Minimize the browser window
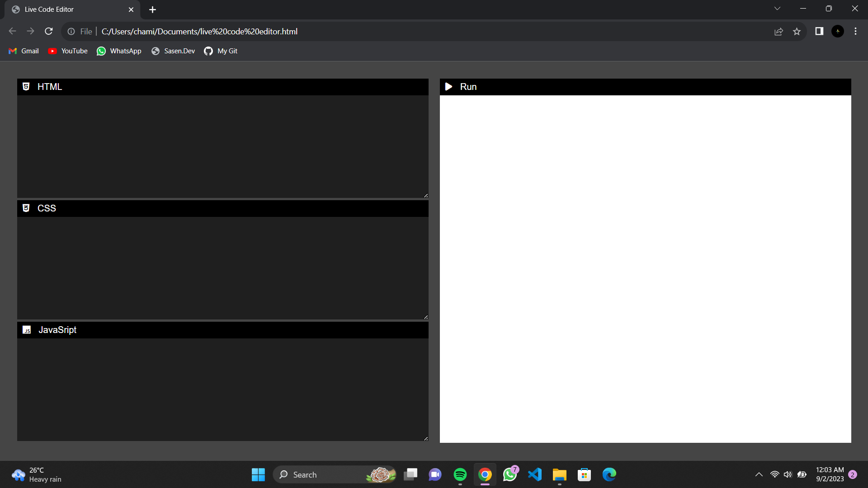Viewport: 868px width, 488px height. [x=803, y=9]
